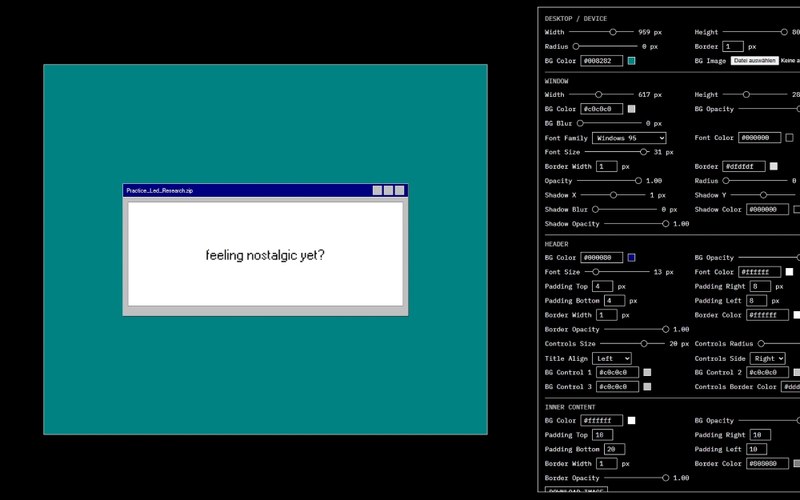Click the Header Border Opacity slider handle

pyautogui.click(x=665, y=329)
